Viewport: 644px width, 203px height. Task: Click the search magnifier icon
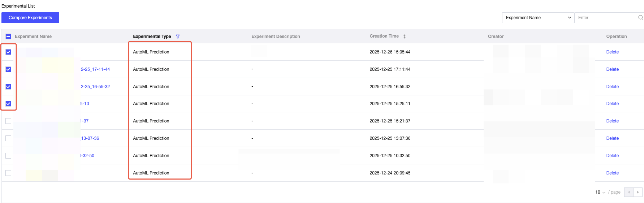[x=640, y=18]
